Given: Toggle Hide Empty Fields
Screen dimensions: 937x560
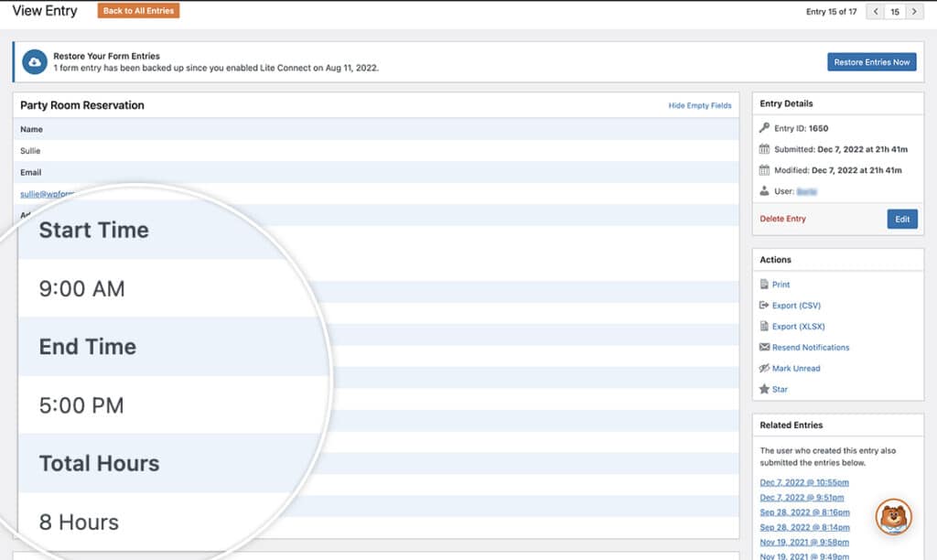Looking at the screenshot, I should pos(700,105).
